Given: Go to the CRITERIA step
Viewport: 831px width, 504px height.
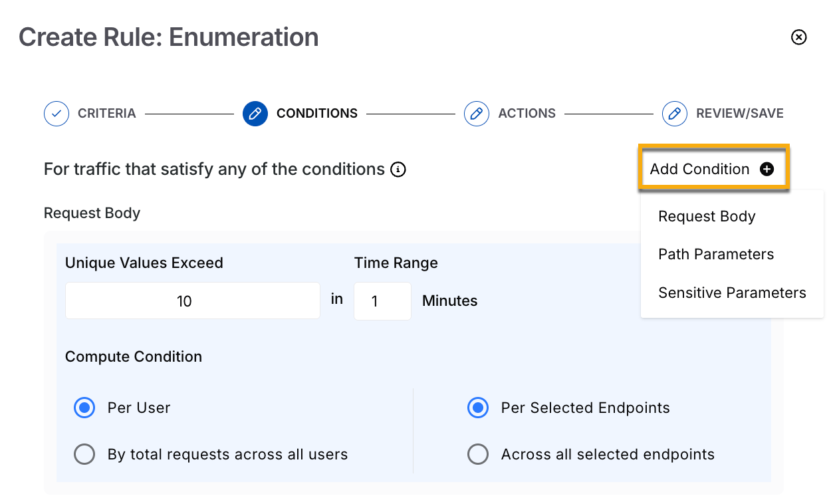Looking at the screenshot, I should pyautogui.click(x=106, y=114).
